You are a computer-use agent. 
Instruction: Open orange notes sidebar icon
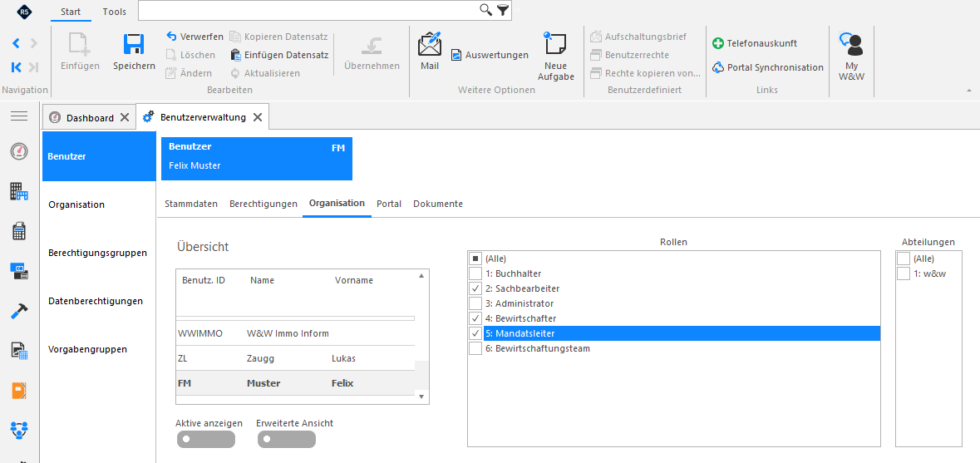[19, 391]
